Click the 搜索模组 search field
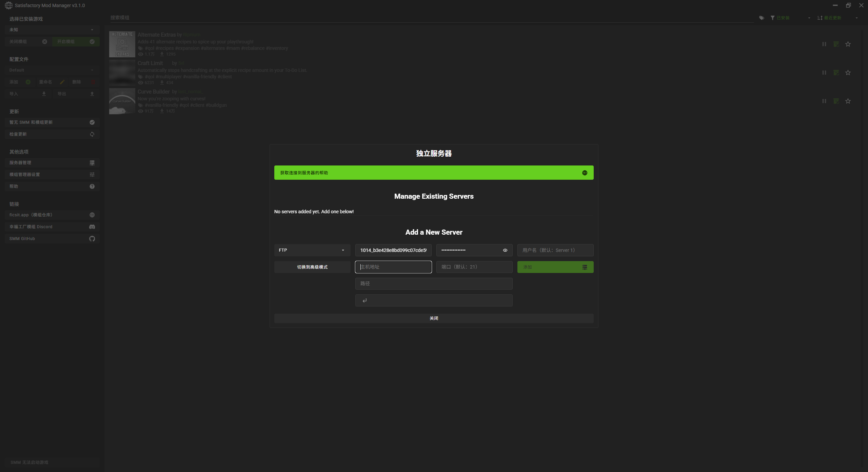868x472 pixels. pos(431,18)
